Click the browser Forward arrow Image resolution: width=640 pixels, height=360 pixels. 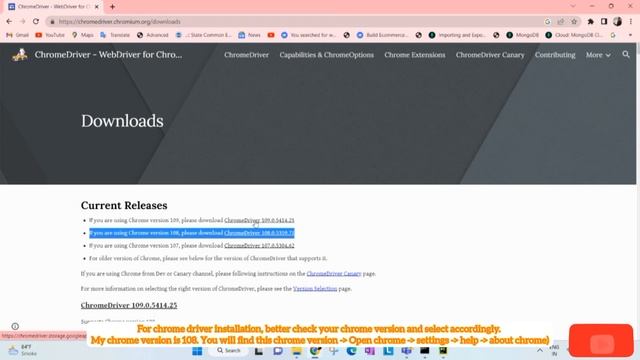22,22
